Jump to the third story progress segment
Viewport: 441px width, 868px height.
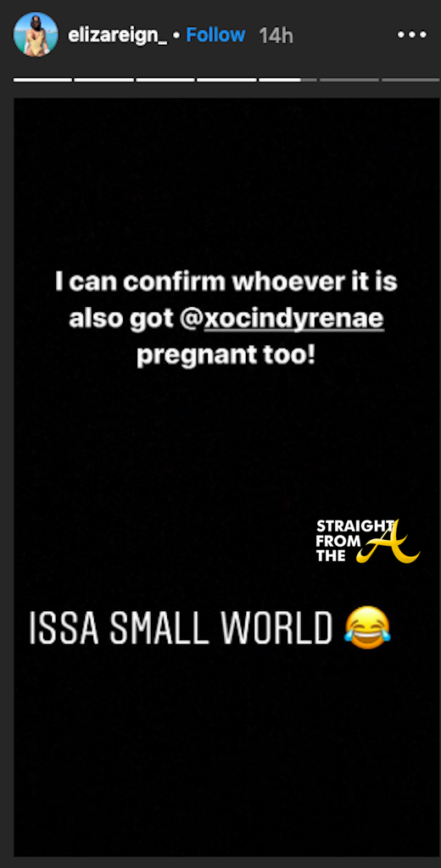(165, 80)
